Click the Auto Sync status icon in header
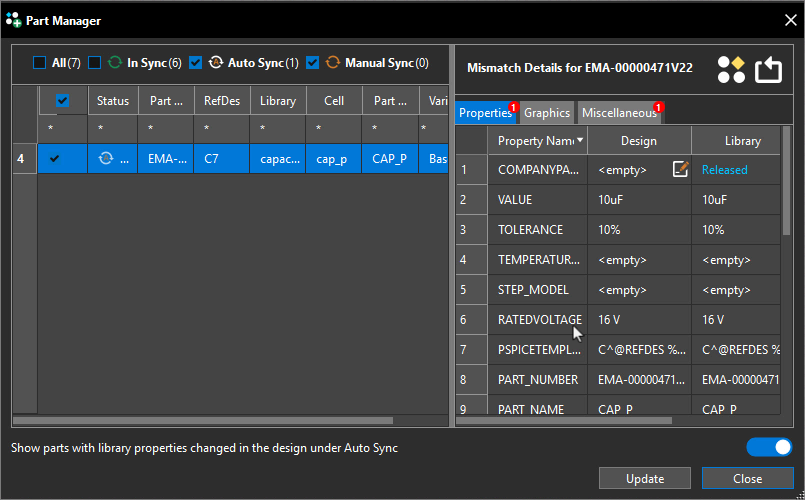Viewport: 805px width, 500px height. pyautogui.click(x=216, y=63)
